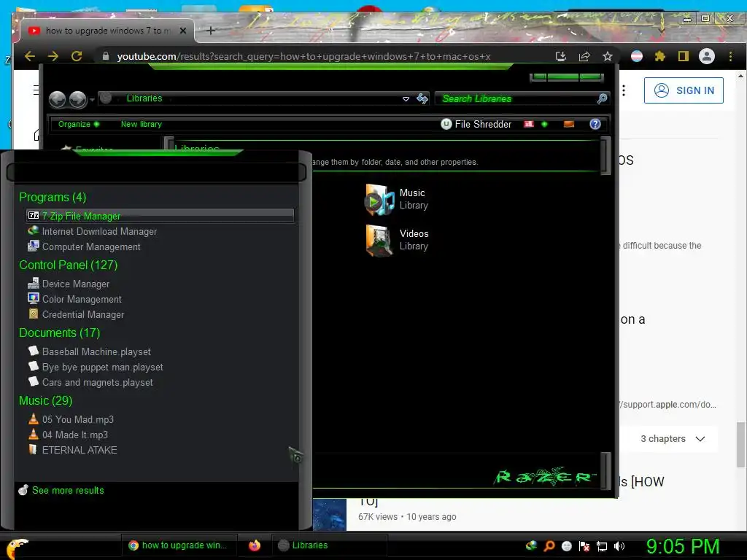Play 05 You Mad.mp3
The width and height of the screenshot is (747, 560).
coord(71,419)
